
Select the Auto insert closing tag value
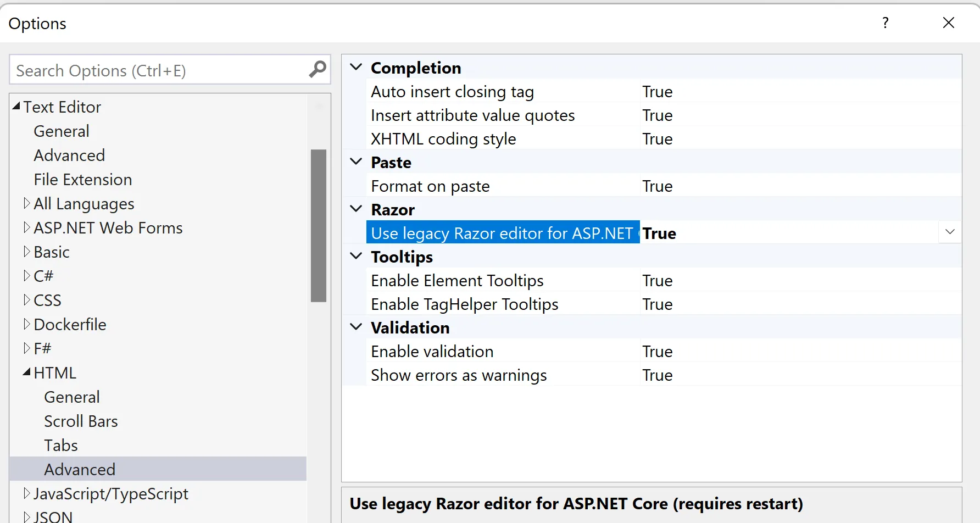coord(658,92)
